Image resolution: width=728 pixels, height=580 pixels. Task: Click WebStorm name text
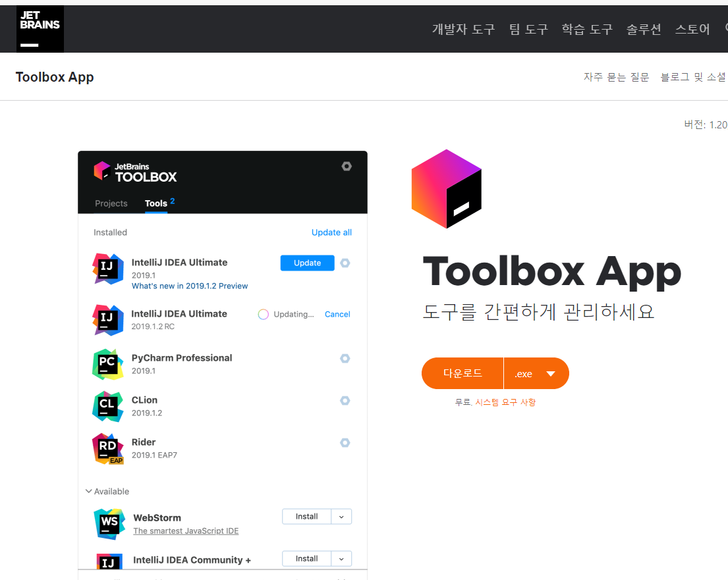157,518
